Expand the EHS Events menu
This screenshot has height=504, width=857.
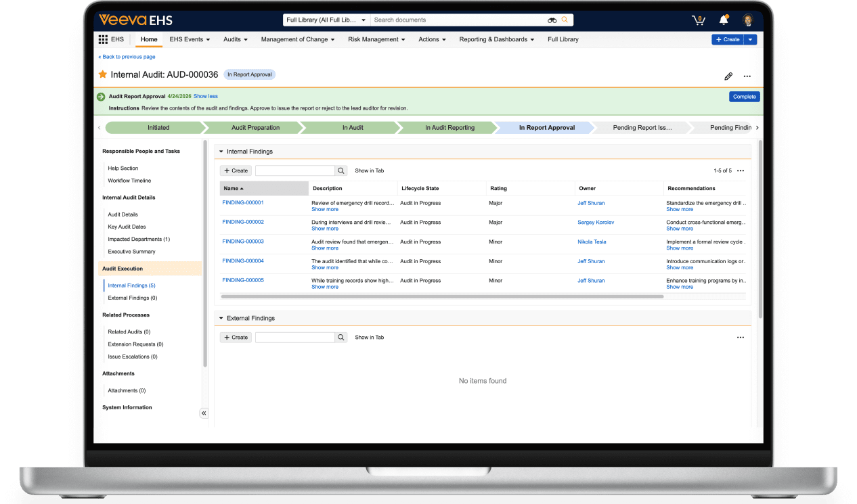point(190,39)
